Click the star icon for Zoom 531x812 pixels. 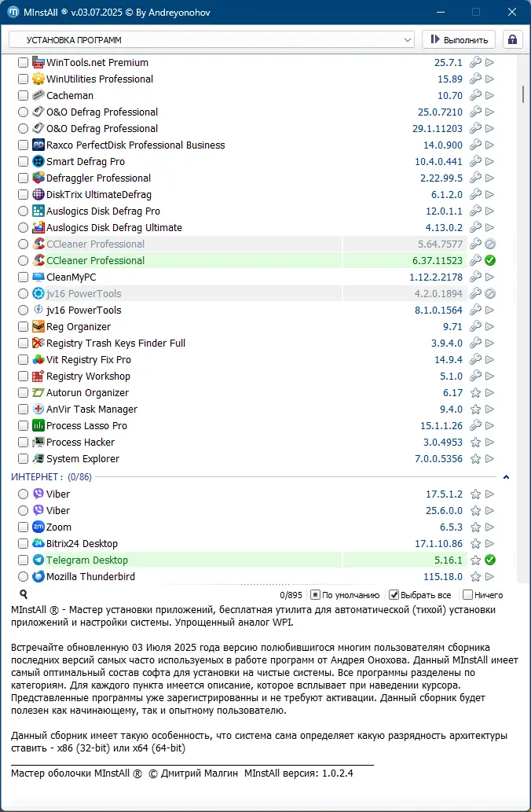pyautogui.click(x=475, y=527)
